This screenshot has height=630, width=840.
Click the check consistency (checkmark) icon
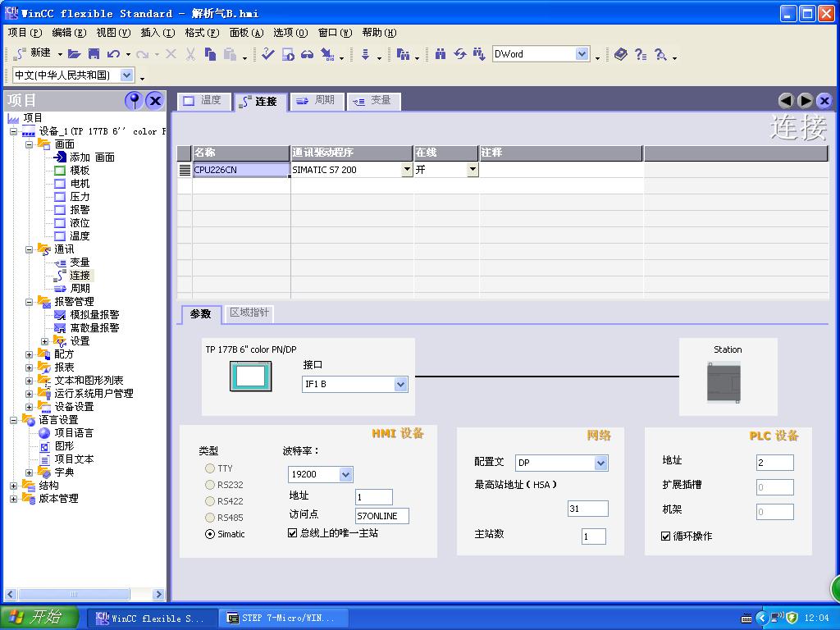268,53
